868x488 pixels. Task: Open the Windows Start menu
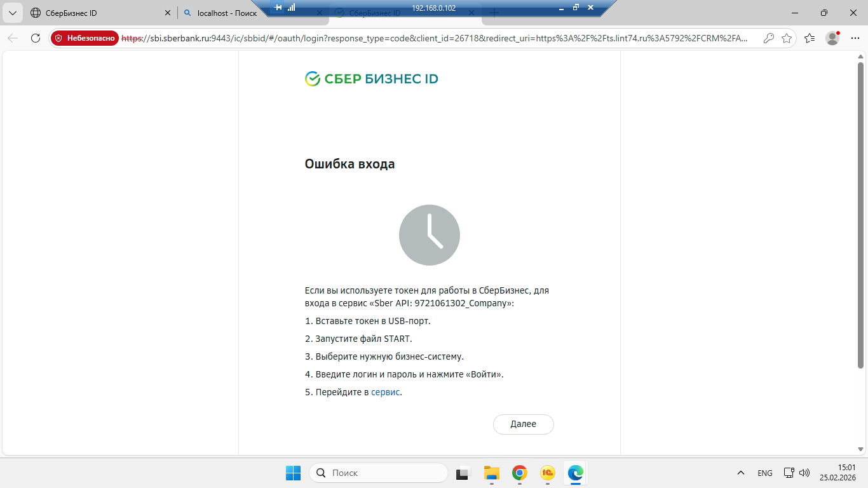293,473
